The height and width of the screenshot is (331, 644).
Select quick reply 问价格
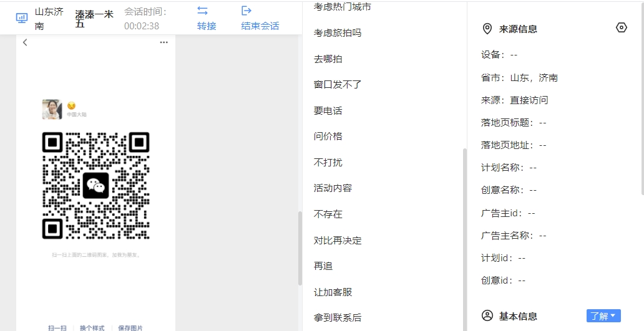(x=328, y=136)
